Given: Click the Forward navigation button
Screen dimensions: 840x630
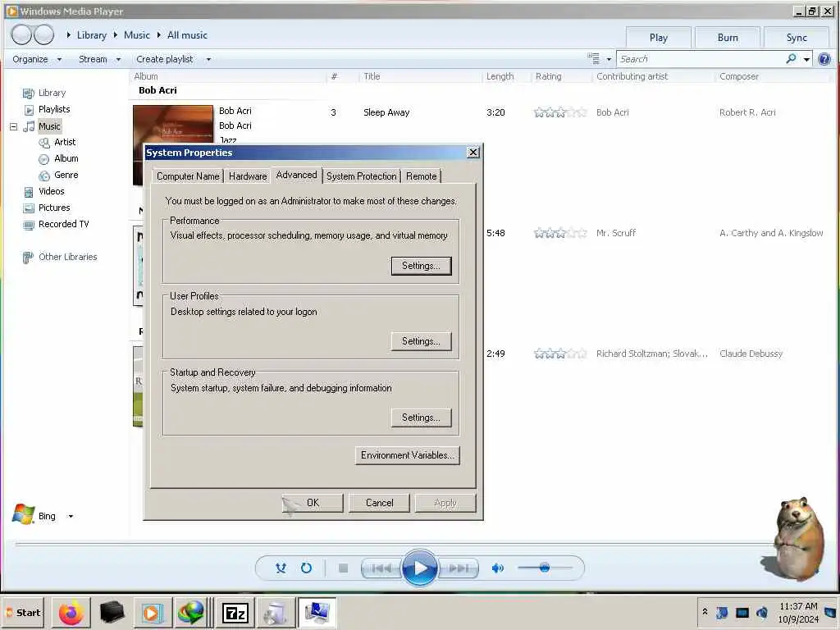Looking at the screenshot, I should pos(44,34).
